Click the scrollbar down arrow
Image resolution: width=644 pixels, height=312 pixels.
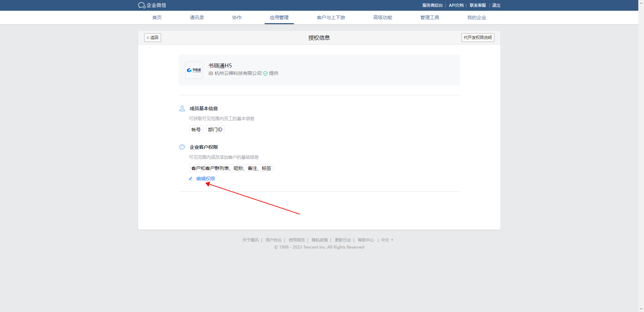[641, 309]
